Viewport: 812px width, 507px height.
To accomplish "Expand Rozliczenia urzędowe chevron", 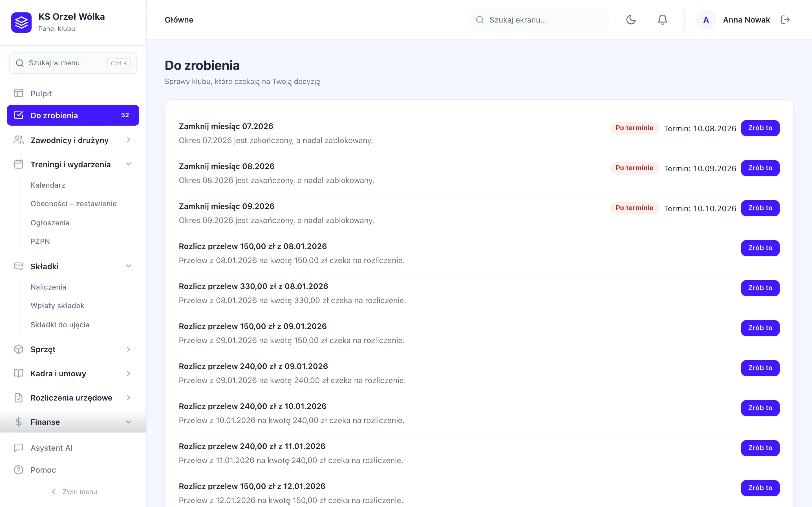I will click(129, 398).
